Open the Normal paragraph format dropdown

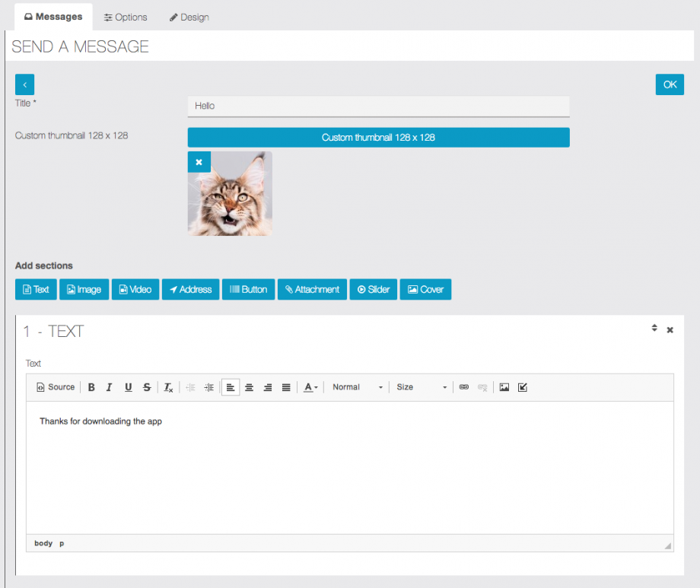pyautogui.click(x=354, y=387)
